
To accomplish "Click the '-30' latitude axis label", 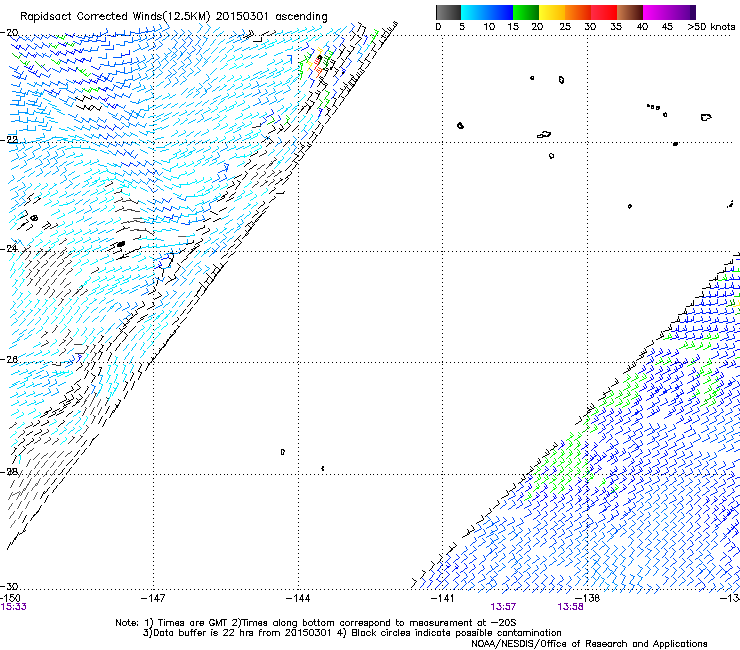I will coord(9,586).
